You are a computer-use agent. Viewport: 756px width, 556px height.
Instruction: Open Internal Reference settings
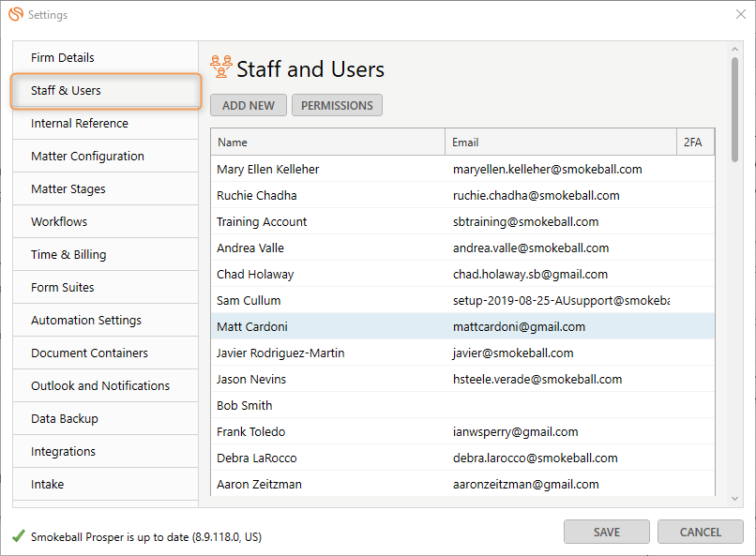[106, 124]
